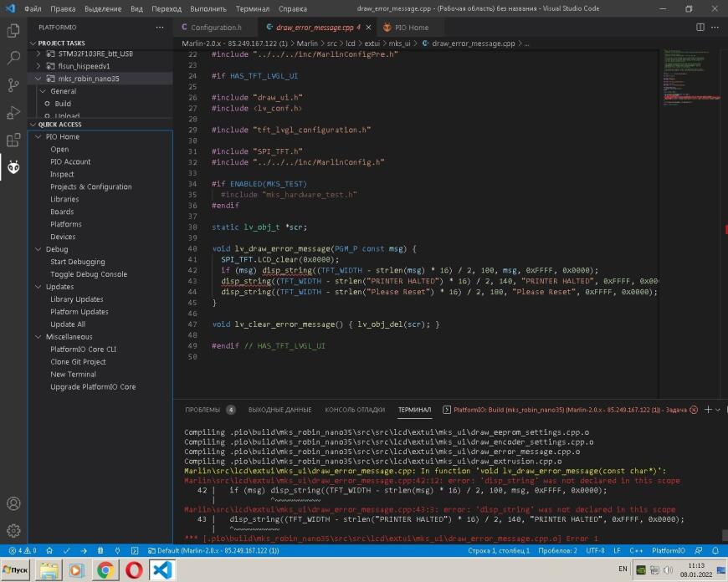Click PlatformIO Upload arrow in status bar
Screen dimensions: 728x582
[x=84, y=550]
